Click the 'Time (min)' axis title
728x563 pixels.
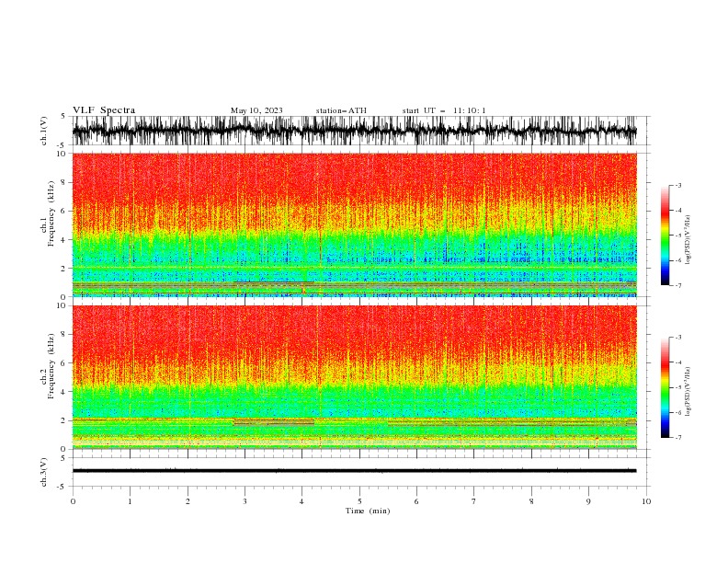(x=368, y=511)
